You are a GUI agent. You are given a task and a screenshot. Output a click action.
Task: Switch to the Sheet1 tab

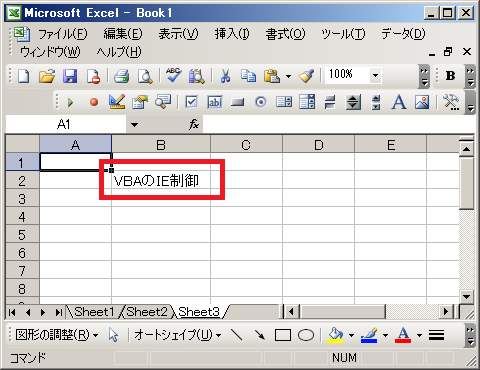[x=94, y=312]
